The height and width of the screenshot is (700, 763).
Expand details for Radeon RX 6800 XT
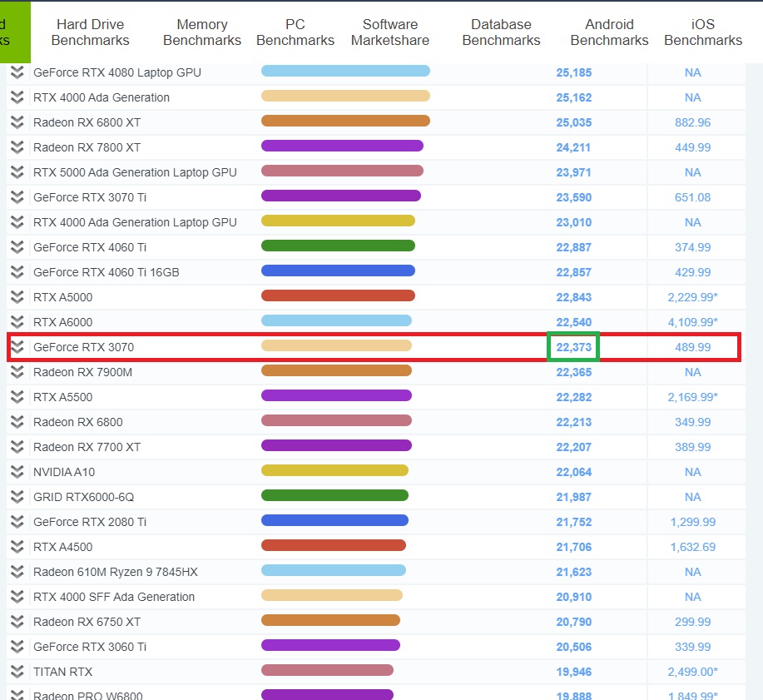17,122
